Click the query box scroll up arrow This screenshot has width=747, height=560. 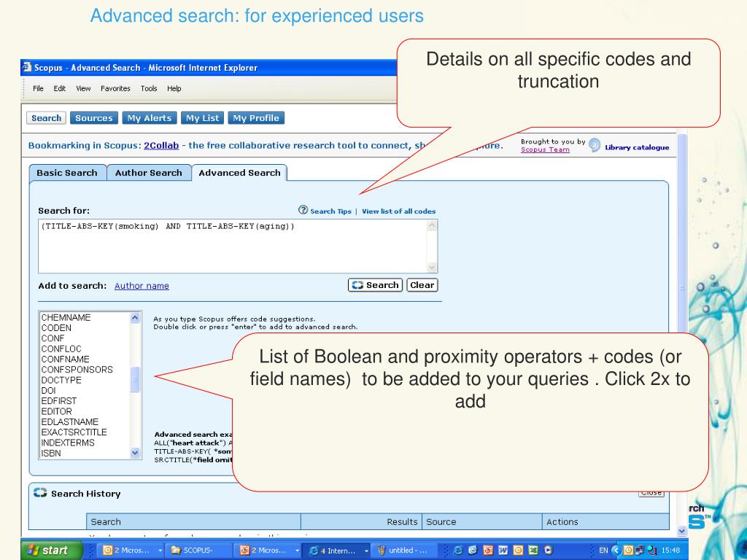(432, 225)
